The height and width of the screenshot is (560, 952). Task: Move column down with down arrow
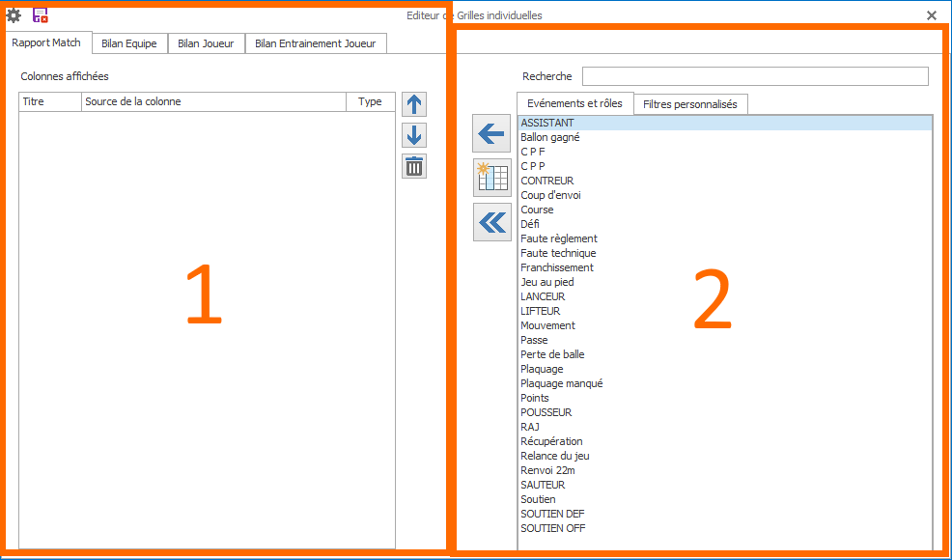(414, 135)
